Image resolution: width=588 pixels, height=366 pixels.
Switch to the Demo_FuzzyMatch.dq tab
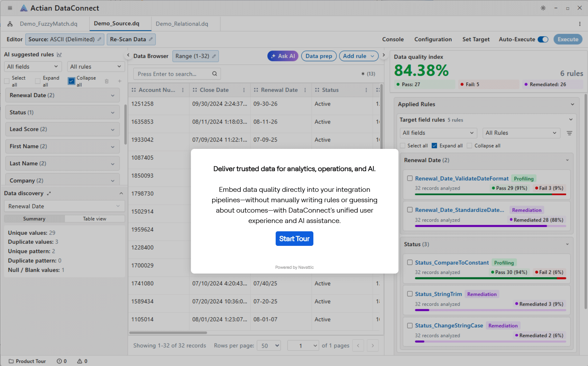point(48,24)
